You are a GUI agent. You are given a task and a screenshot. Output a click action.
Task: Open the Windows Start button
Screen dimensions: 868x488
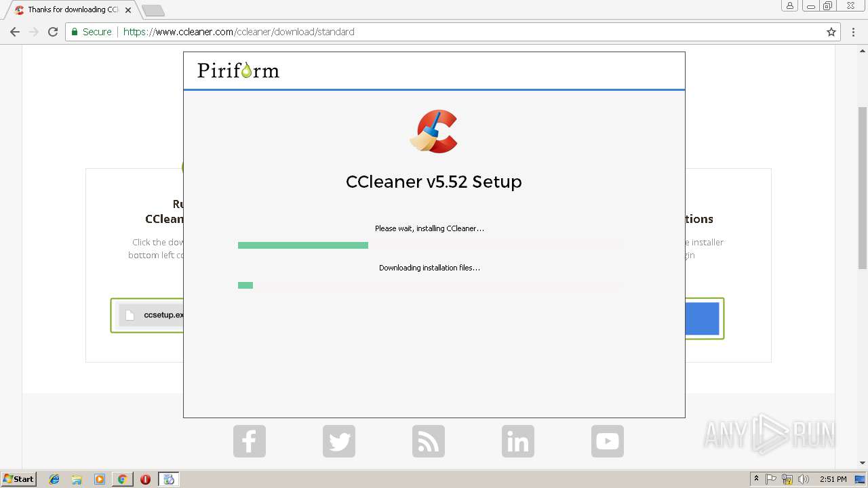(18, 479)
